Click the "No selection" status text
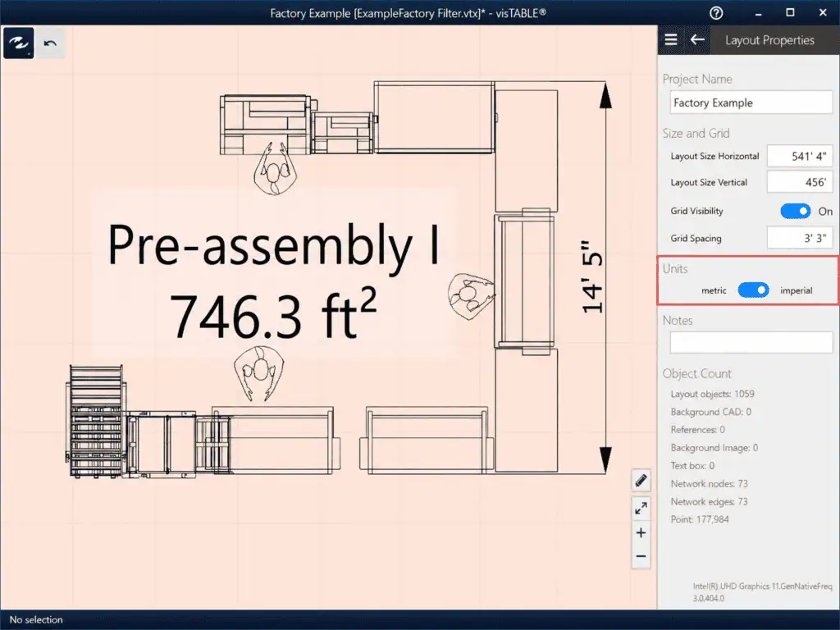840x630 pixels. [x=36, y=620]
